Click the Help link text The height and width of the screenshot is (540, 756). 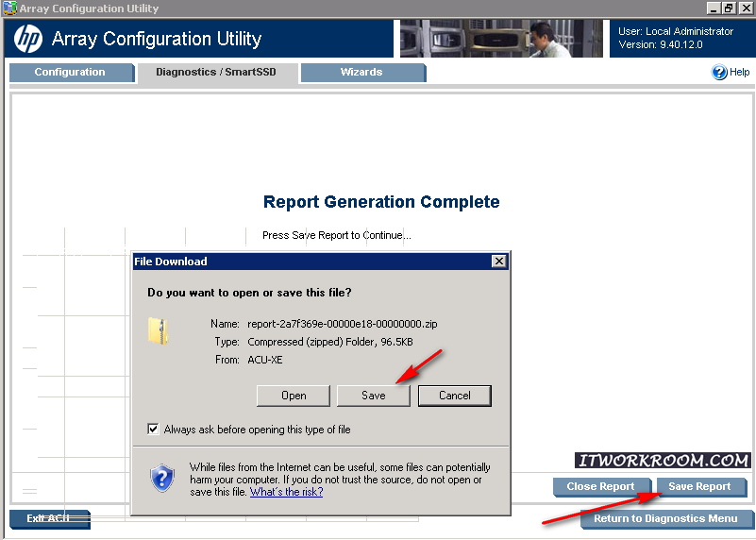point(740,73)
